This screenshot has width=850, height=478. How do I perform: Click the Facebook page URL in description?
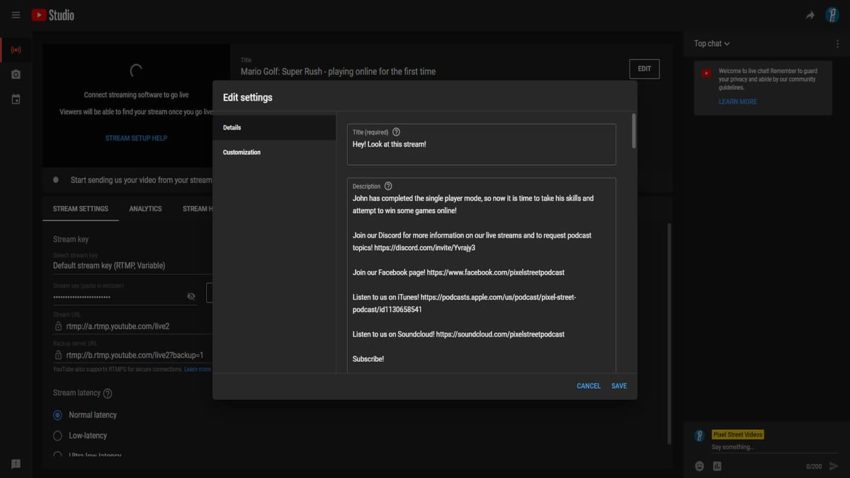pos(495,273)
